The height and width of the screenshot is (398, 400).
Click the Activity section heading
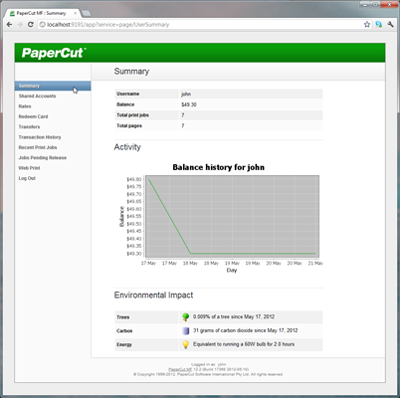point(127,147)
